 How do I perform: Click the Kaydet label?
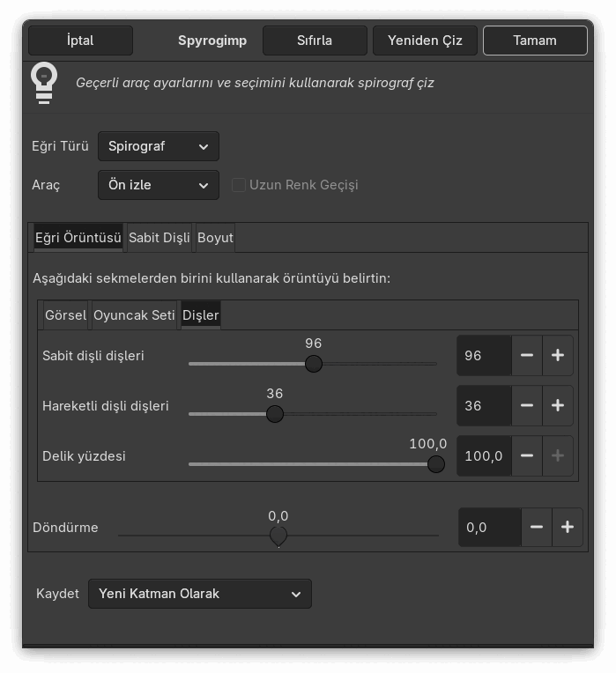pos(57,594)
